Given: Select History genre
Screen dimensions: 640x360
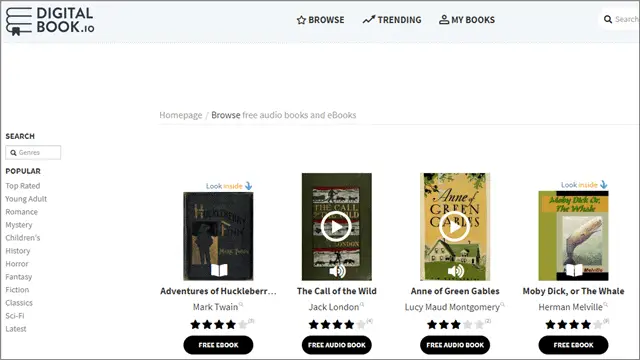Looking at the screenshot, I should pos(18,251).
